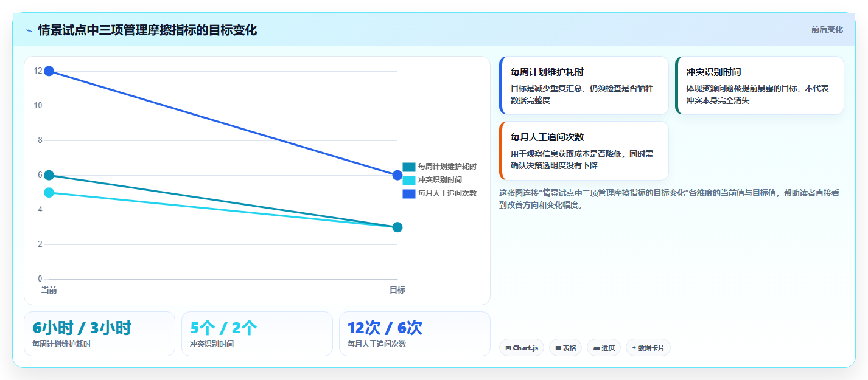This screenshot has height=380, width=868.
Task: Click the lightning icon beside the card title
Action: click(x=29, y=30)
